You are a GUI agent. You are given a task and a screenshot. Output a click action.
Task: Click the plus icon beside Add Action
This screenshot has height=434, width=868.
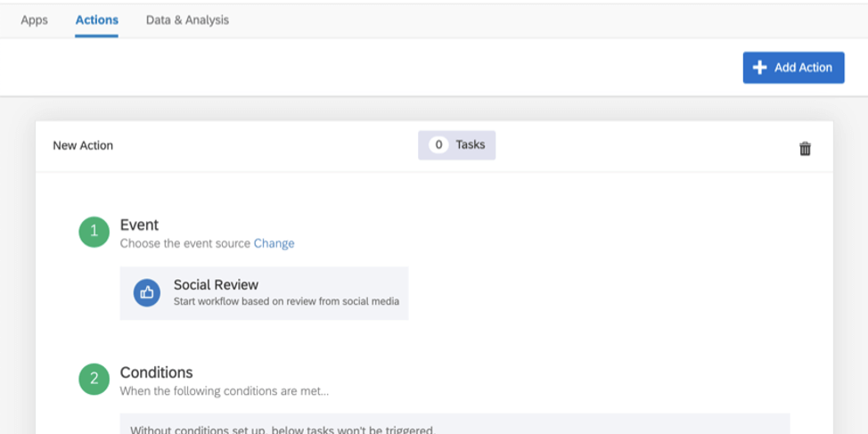759,68
